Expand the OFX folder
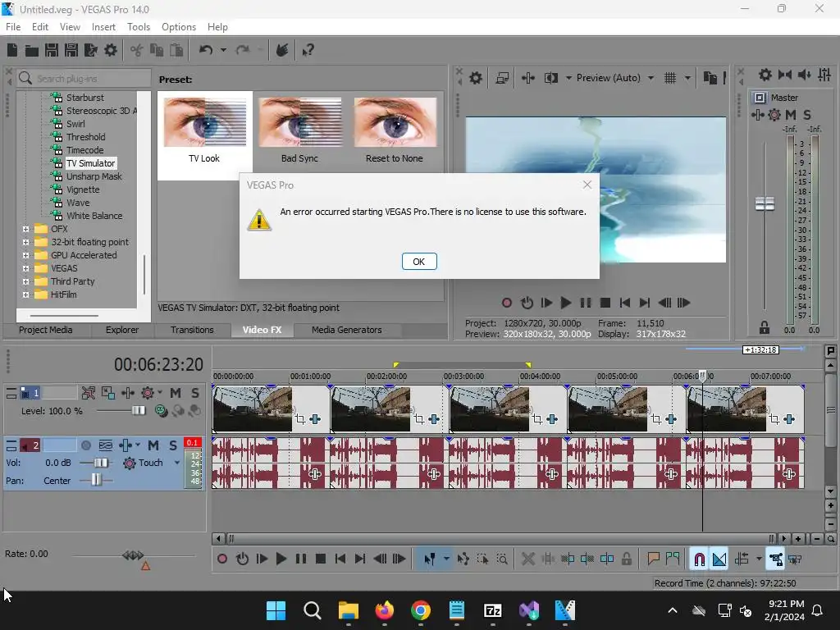The image size is (840, 630). pos(25,229)
